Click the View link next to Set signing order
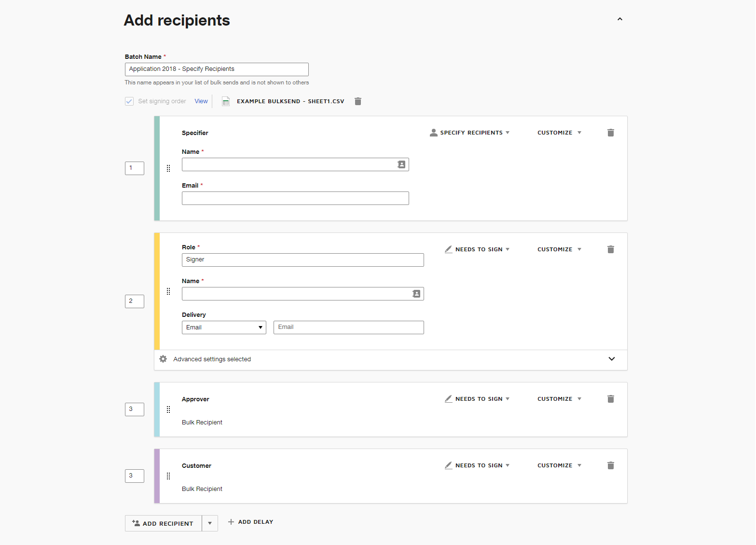 [x=201, y=101]
